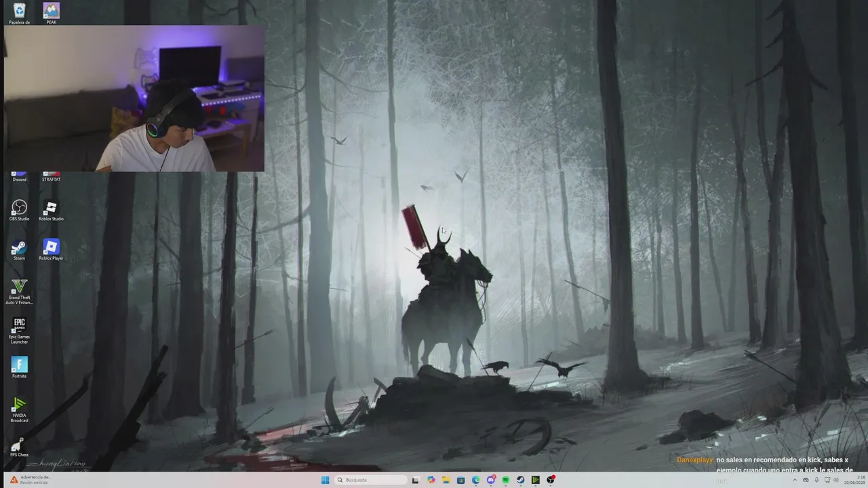This screenshot has height=488, width=868.
Task: Open File Explorer from the taskbar
Action: tap(446, 480)
